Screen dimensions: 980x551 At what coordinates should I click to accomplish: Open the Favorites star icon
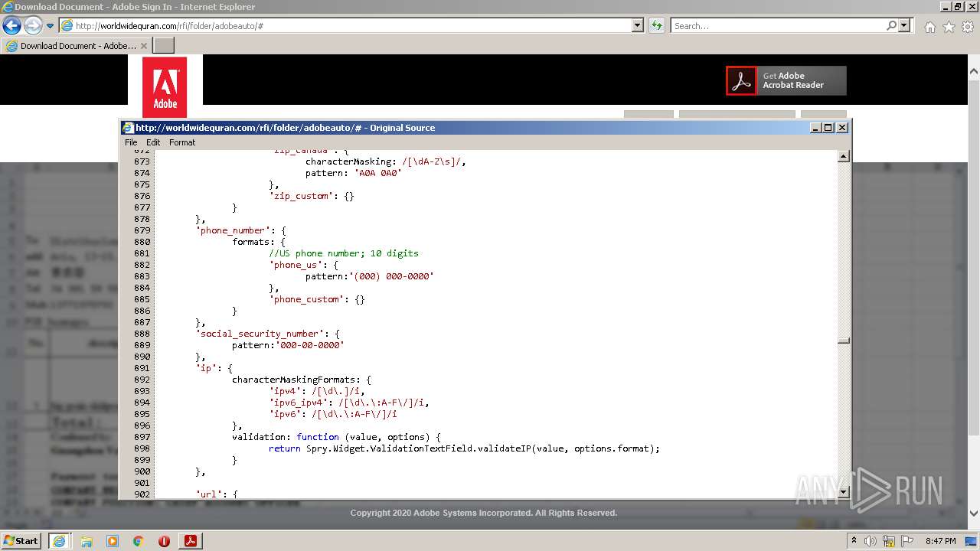pos(949,27)
